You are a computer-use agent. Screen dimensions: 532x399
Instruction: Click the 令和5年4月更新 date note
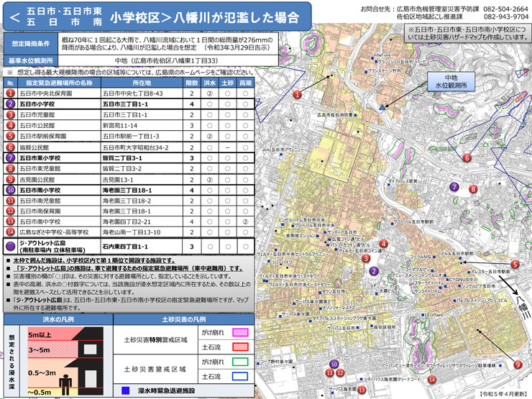click(x=504, y=394)
